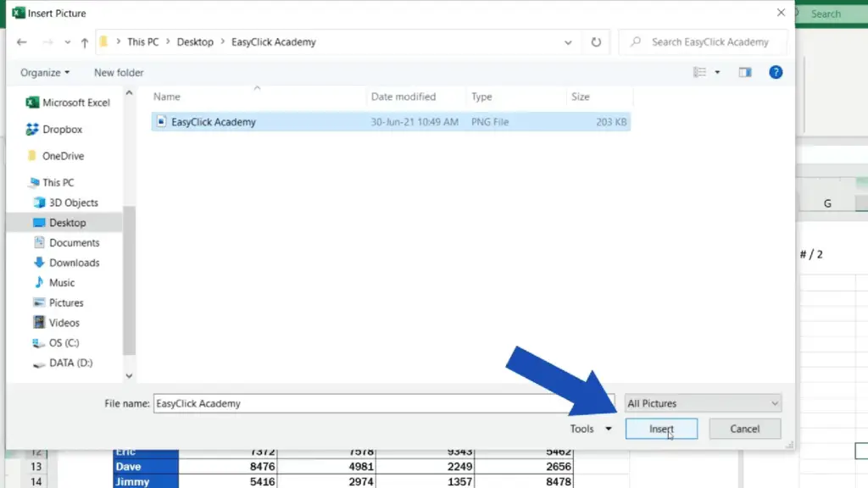Open Dropbox in the navigation pane
868x488 pixels.
point(53,129)
